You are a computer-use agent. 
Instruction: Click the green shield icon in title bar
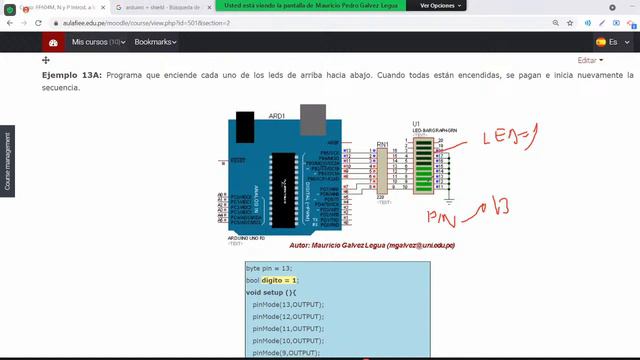point(10,9)
